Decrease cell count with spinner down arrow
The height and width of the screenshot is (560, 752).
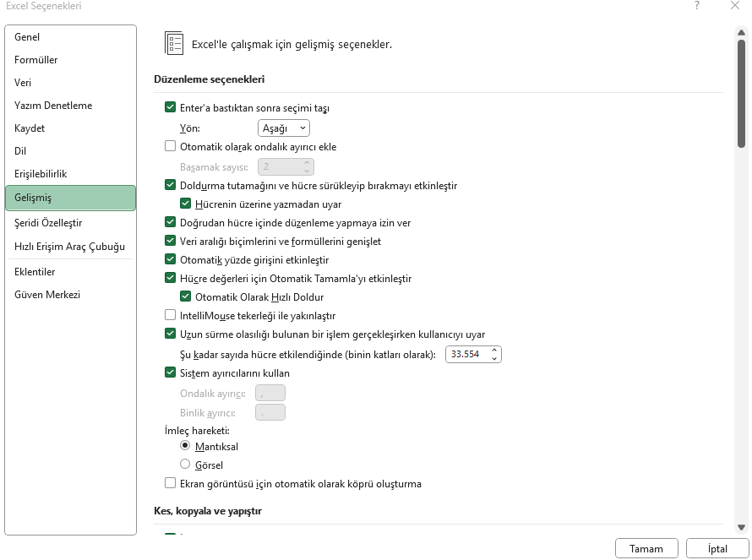click(x=494, y=359)
